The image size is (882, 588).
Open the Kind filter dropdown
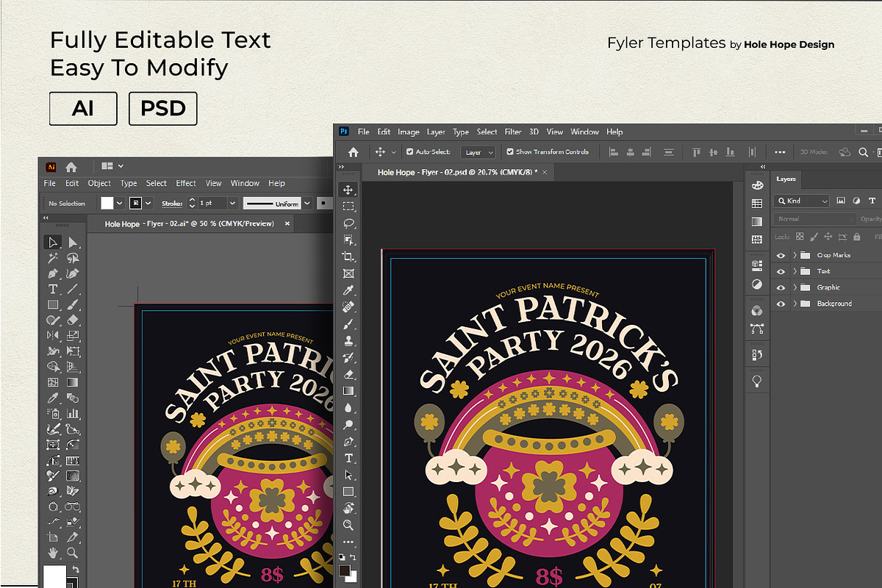pyautogui.click(x=803, y=201)
